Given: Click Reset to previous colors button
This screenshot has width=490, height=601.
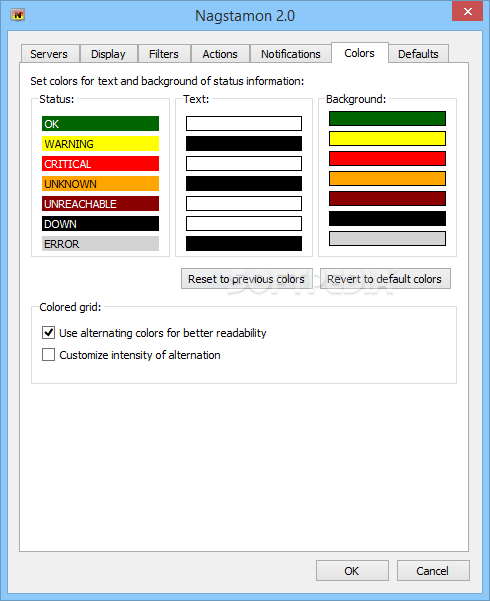Looking at the screenshot, I should point(247,279).
